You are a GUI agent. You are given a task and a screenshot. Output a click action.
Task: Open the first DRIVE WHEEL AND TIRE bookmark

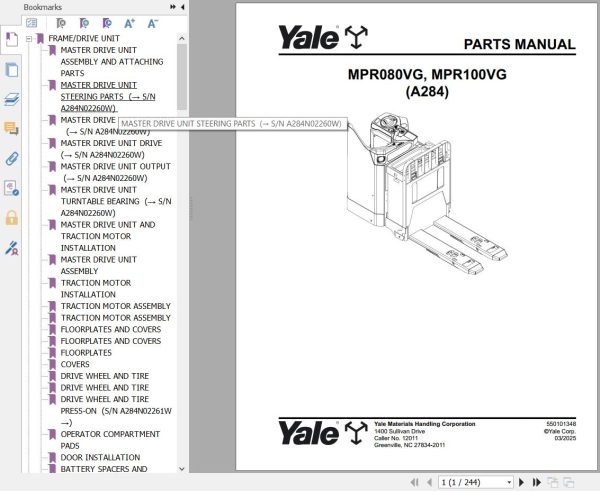point(104,376)
